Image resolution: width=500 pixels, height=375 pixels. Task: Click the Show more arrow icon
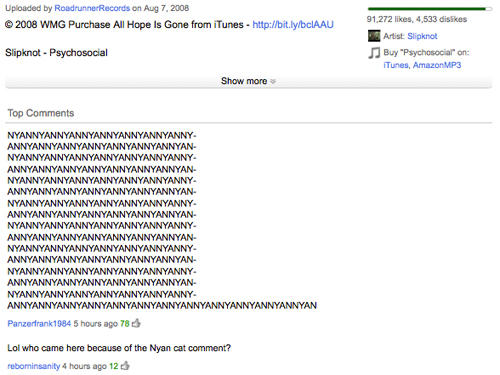273,81
